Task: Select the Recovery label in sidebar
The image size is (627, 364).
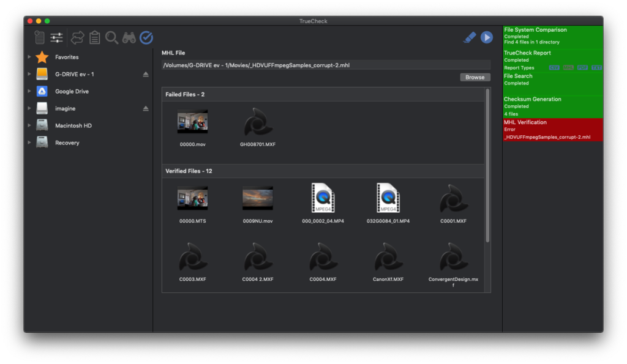Action: pyautogui.click(x=67, y=143)
